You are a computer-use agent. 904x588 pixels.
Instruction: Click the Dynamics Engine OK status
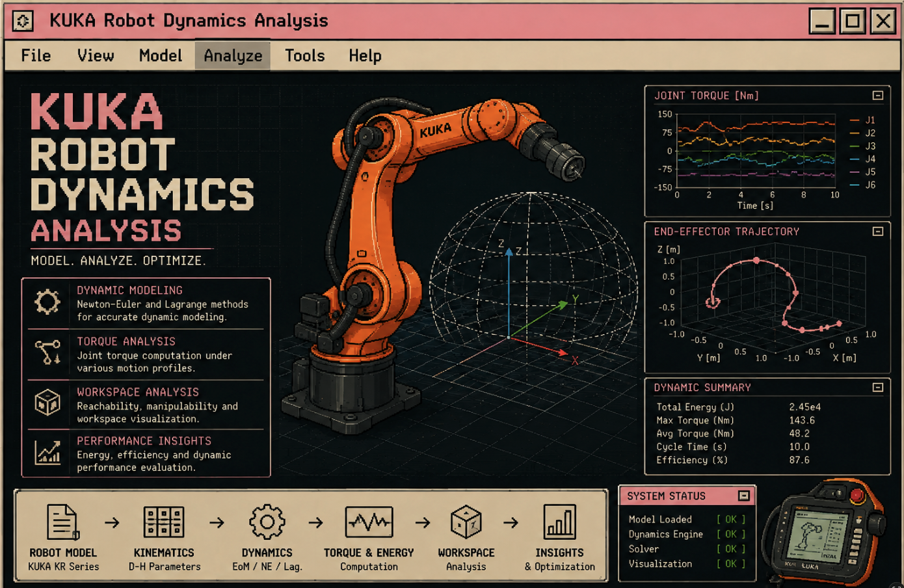coord(731,535)
